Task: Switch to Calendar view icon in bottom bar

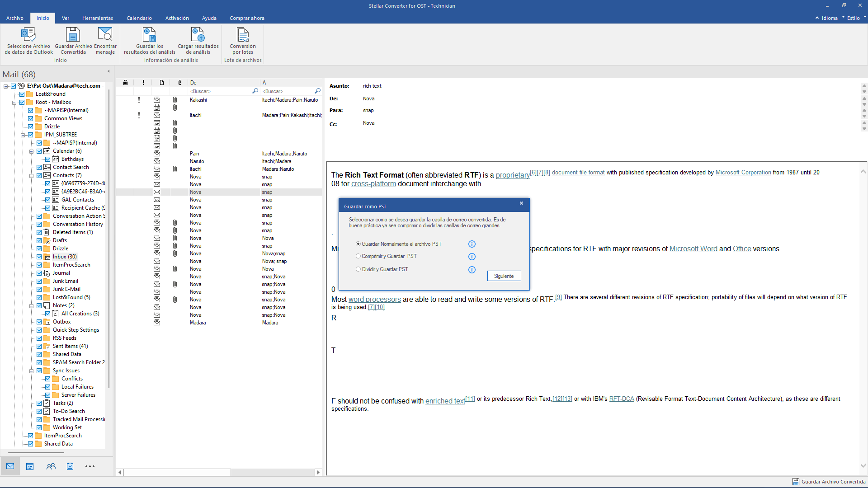Action: click(30, 466)
